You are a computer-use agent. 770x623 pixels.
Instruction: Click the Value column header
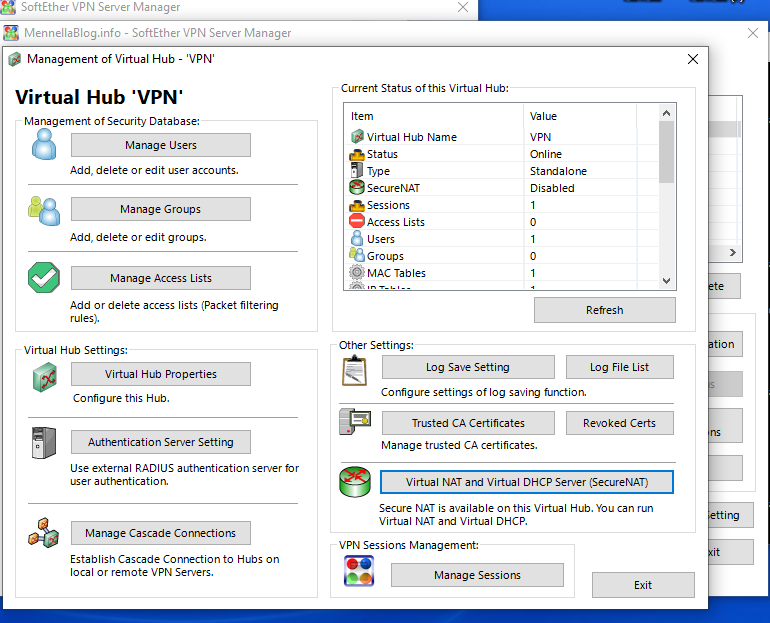click(580, 116)
